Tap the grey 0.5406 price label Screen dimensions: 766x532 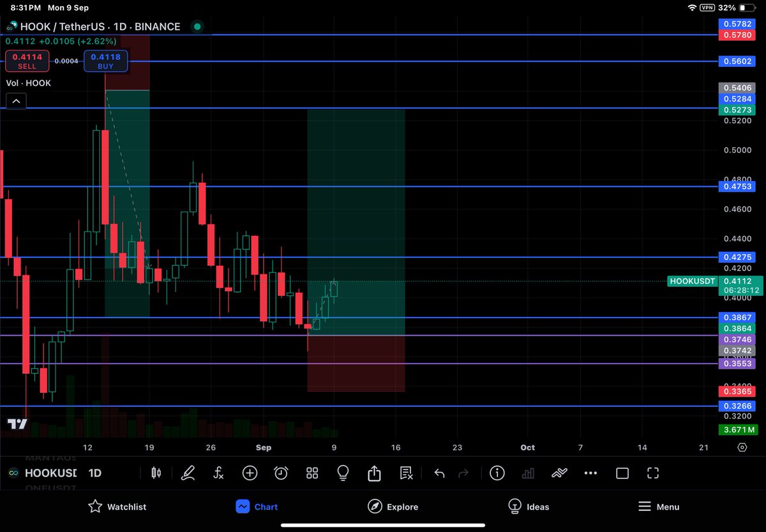pos(737,87)
